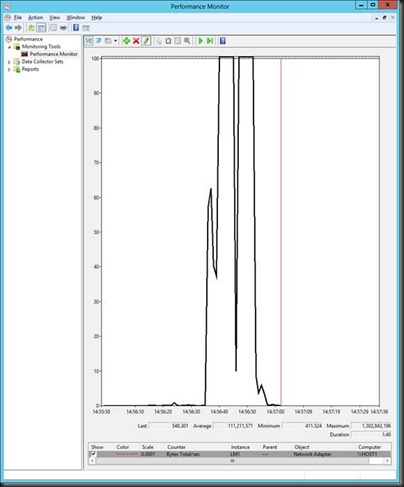Click the Minimum value field
This screenshot has height=487, width=404.
[303, 426]
